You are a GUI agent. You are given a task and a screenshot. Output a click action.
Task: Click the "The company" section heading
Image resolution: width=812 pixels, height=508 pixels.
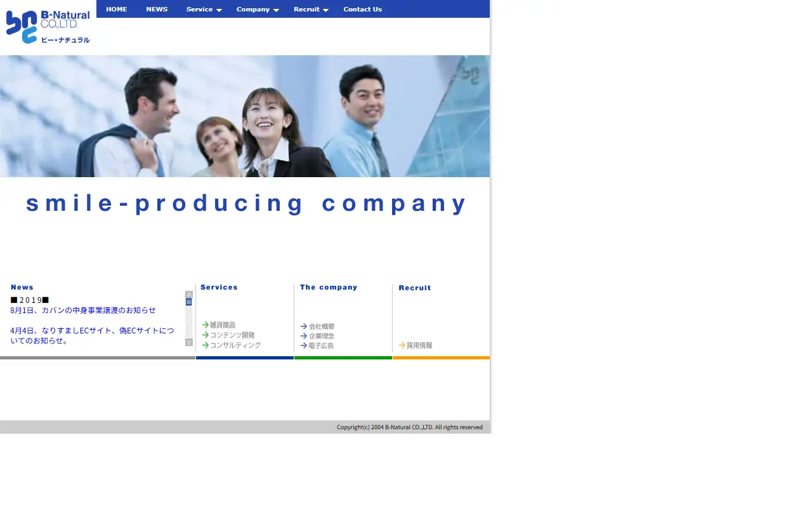pos(329,288)
